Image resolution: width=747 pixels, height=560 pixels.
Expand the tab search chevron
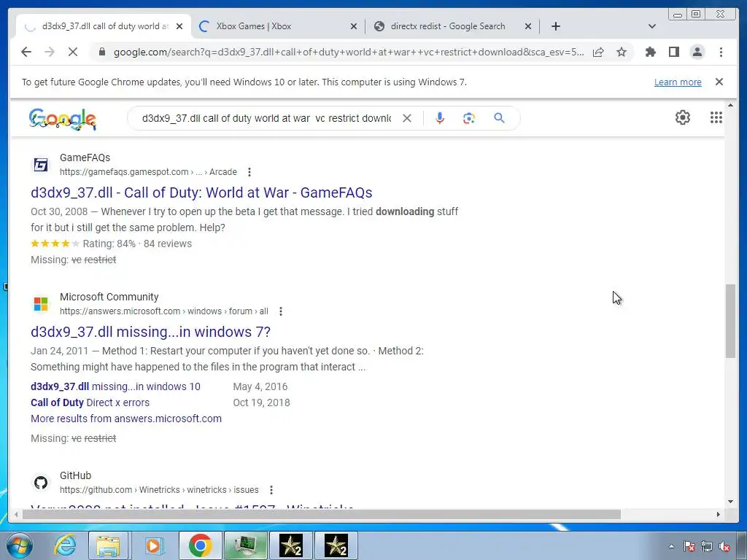click(x=652, y=26)
